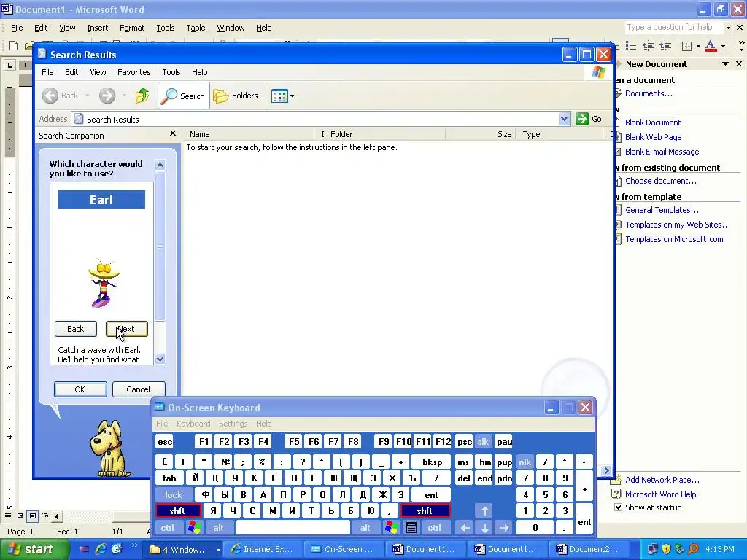Click the esc key on the on-screen keyboard
Viewport: 747px width, 560px height.
[x=165, y=442]
